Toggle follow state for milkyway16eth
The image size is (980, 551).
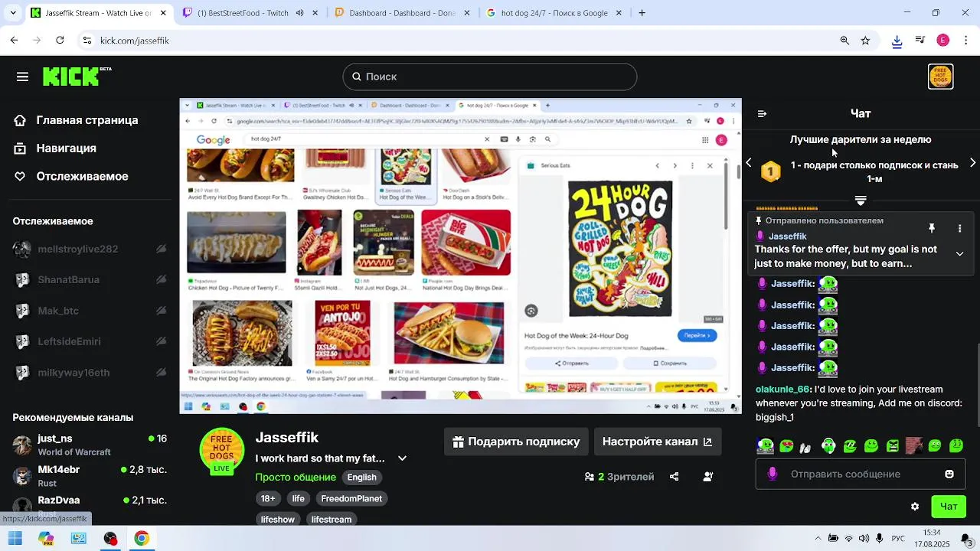[161, 373]
